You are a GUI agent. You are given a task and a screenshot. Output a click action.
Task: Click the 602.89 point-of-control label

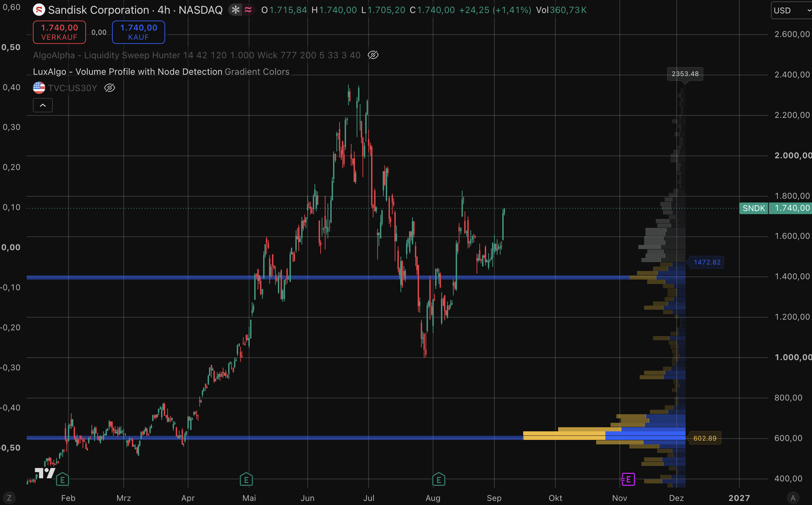[705, 438]
